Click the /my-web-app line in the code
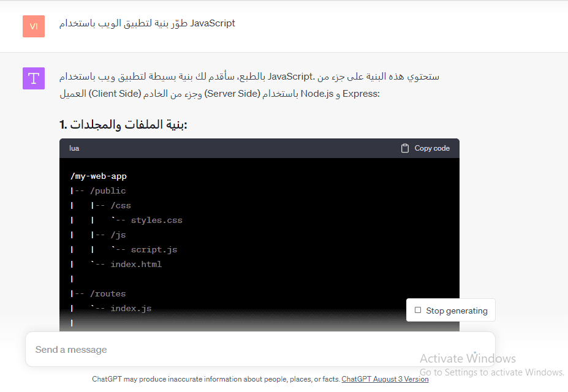 tap(99, 176)
